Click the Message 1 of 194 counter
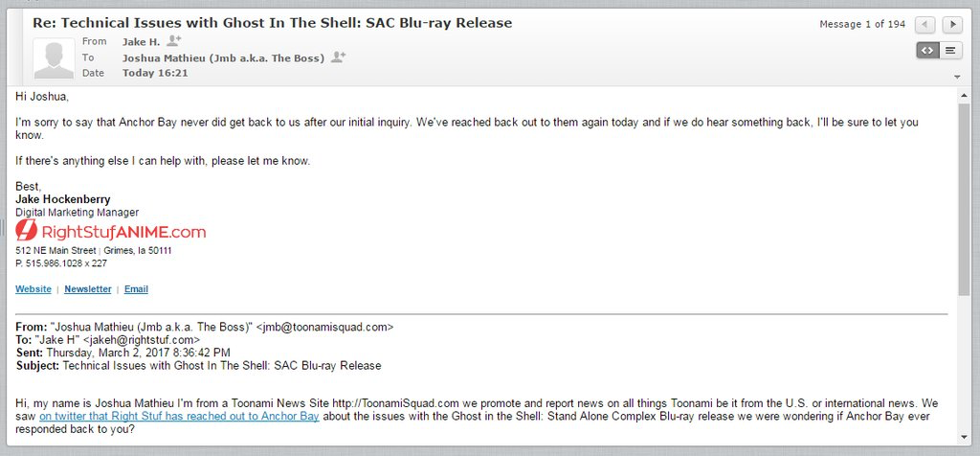Viewport: 980px width, 456px height. pyautogui.click(x=862, y=24)
